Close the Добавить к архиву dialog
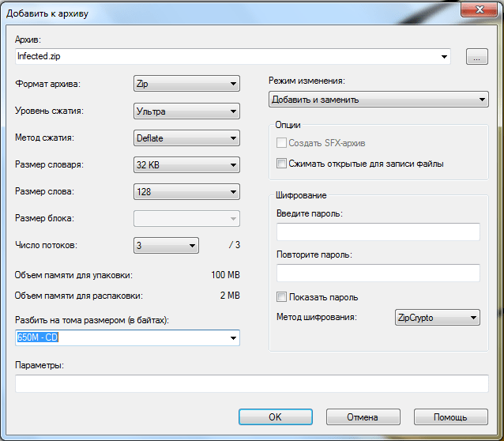The image size is (504, 441). point(480,9)
